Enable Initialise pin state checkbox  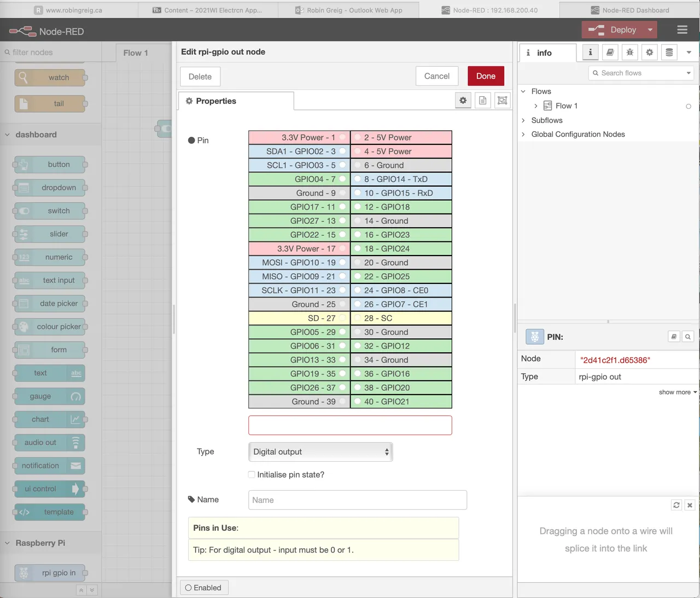[x=252, y=474]
